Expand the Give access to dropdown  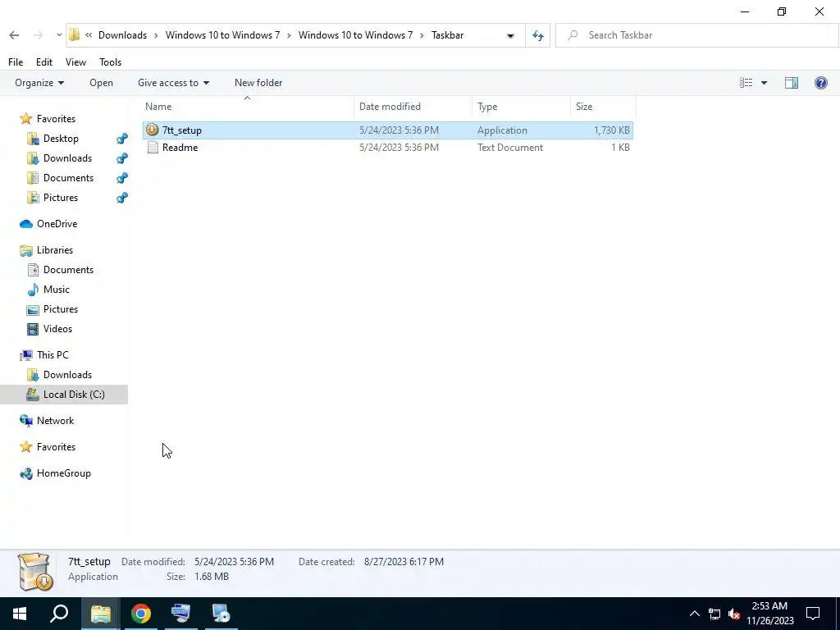pyautogui.click(x=173, y=83)
